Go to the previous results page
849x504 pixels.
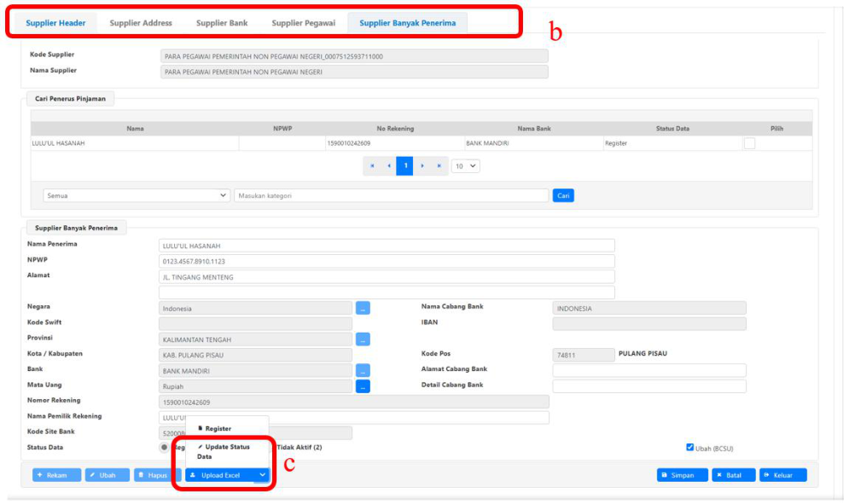tap(389, 166)
